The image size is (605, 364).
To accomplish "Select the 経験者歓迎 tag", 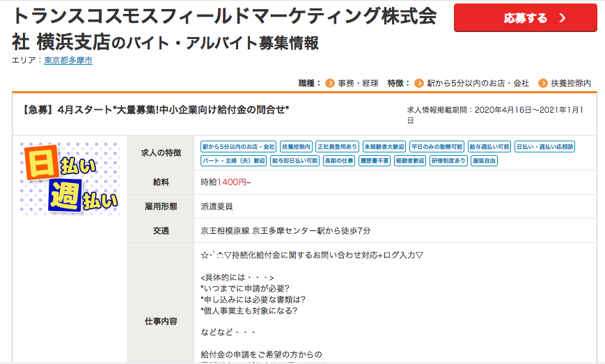I will [x=410, y=160].
